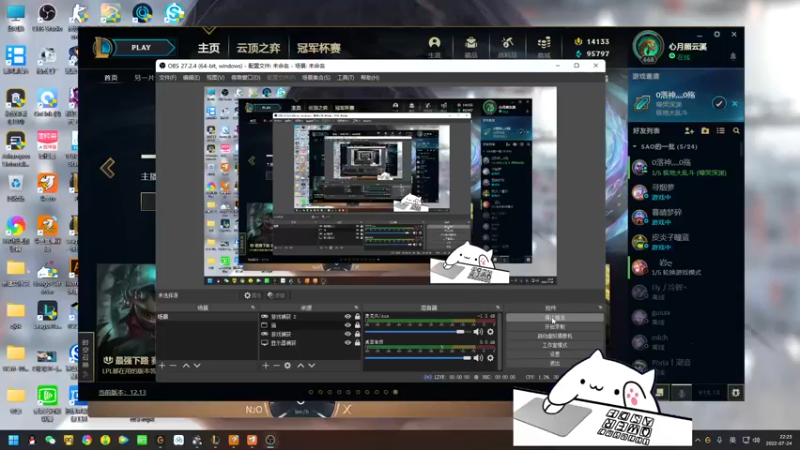Click the left carousel arrow in League home
Viewport: 800px width, 450px height.
[108, 168]
